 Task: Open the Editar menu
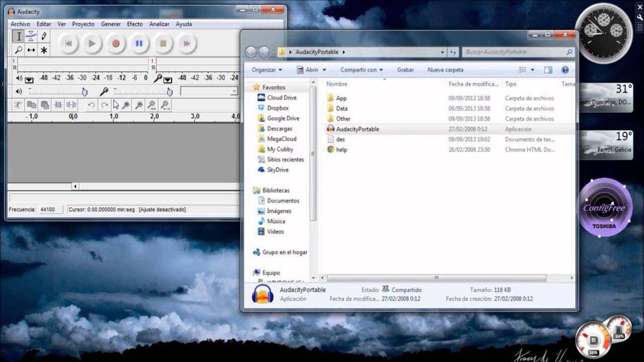point(44,24)
